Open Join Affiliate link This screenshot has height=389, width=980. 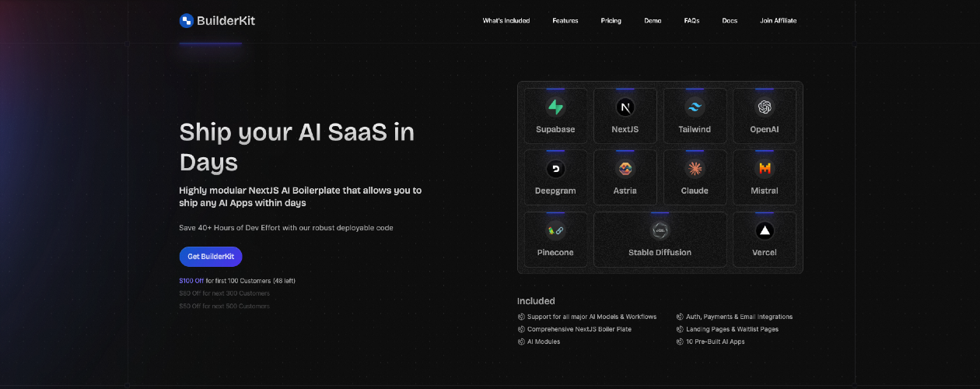click(779, 21)
